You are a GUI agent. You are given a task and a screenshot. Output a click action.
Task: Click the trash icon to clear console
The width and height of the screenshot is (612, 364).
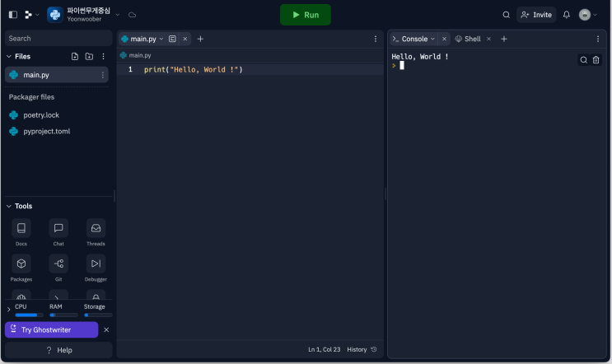coord(596,60)
